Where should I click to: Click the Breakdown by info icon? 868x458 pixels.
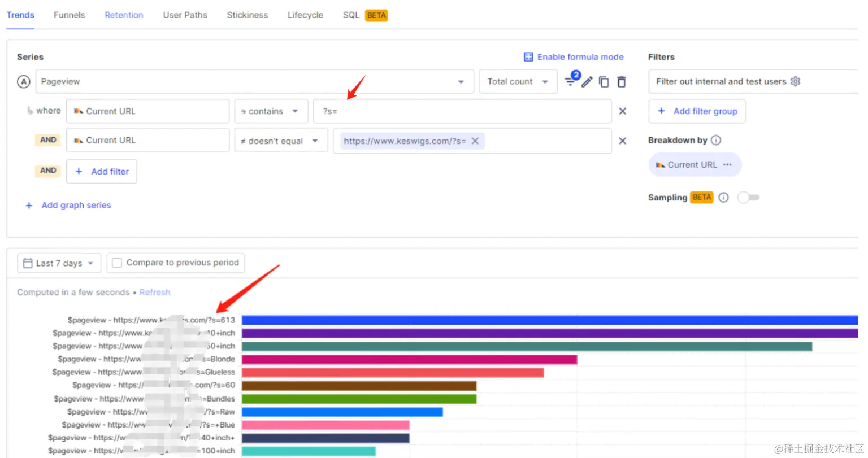(x=716, y=140)
